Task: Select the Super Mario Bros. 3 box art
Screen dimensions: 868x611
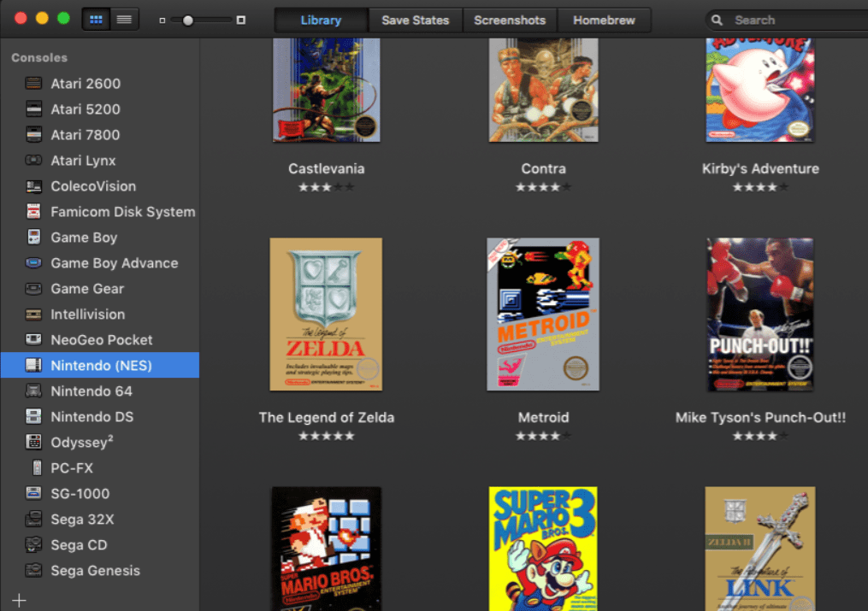Action: tap(543, 549)
